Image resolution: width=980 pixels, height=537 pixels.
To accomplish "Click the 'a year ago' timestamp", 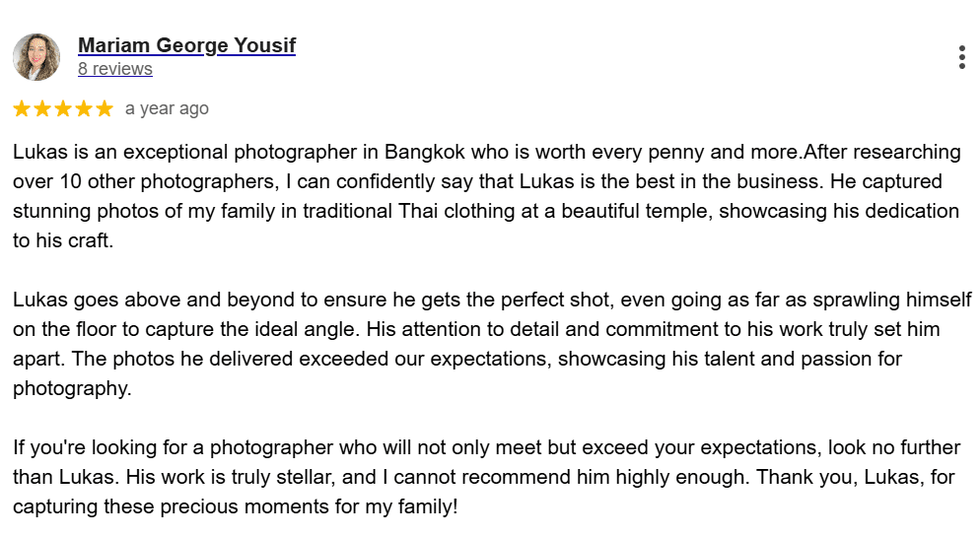I will 167,108.
